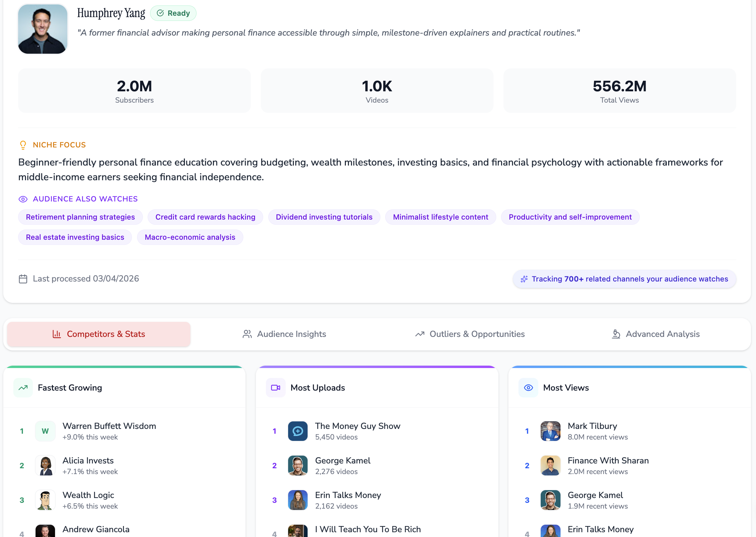The height and width of the screenshot is (537, 756).
Task: Click the Mark Tilbury avatar
Action: (x=550, y=431)
